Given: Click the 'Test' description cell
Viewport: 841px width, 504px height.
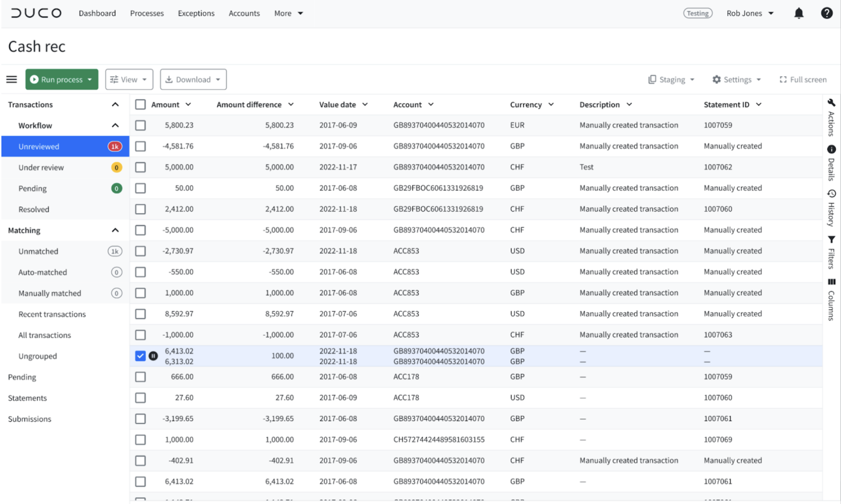Looking at the screenshot, I should [586, 167].
